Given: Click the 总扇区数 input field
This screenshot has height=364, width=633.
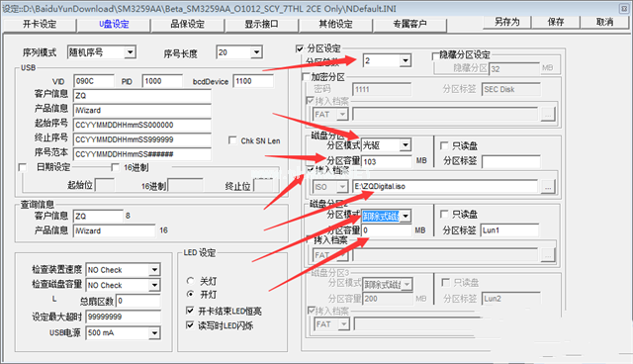Looking at the screenshot, I should click(x=138, y=301).
